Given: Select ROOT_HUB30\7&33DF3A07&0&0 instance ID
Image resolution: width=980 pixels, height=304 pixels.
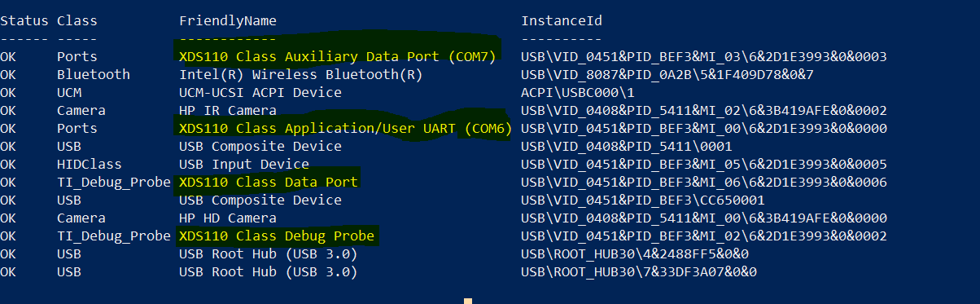Looking at the screenshot, I should (x=639, y=272).
